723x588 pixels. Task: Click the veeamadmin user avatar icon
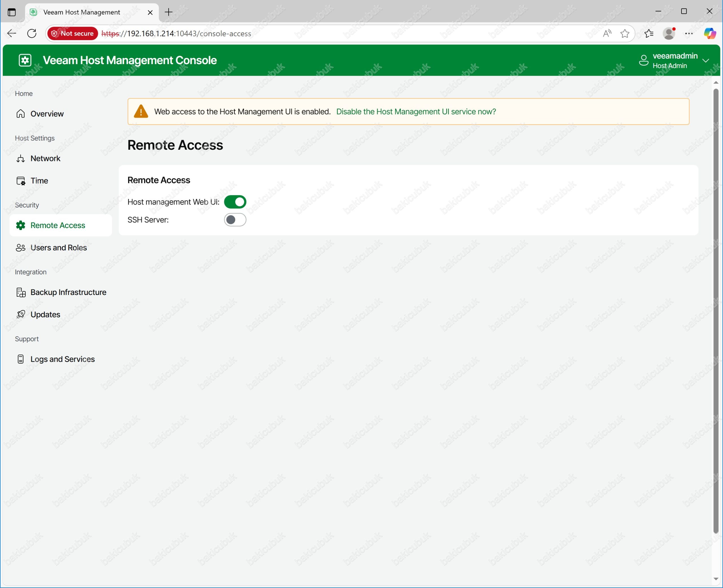(x=643, y=60)
